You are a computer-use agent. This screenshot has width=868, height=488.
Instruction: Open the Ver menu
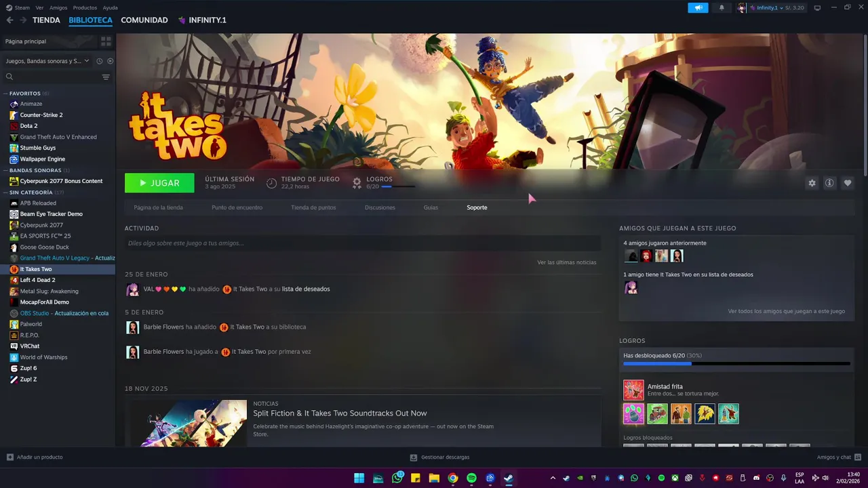coord(39,7)
